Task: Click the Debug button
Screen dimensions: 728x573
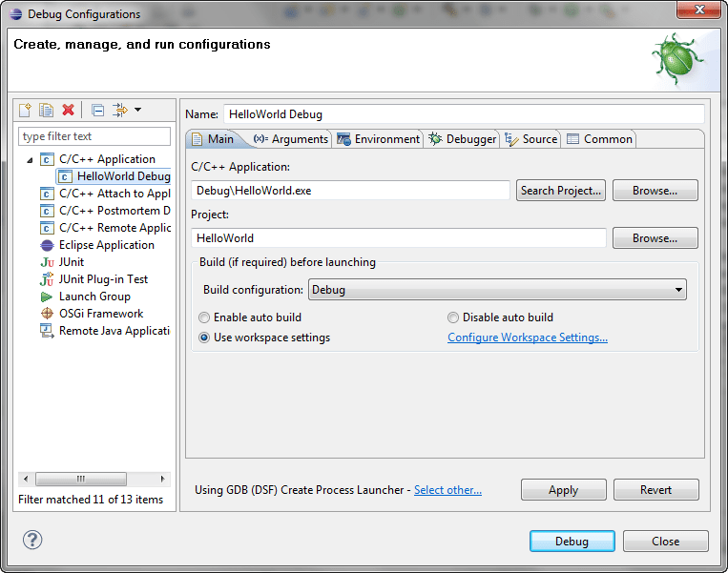Action: pos(572,542)
